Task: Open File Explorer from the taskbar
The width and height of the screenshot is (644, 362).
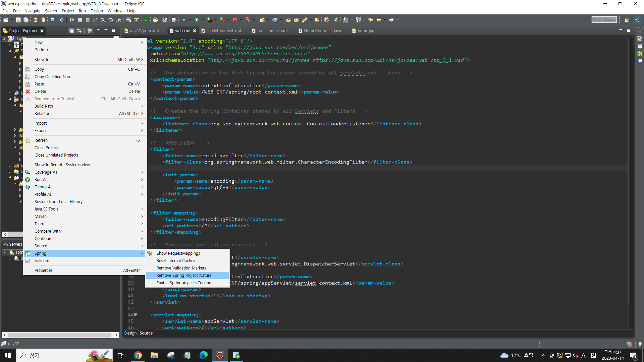Action: (154, 355)
